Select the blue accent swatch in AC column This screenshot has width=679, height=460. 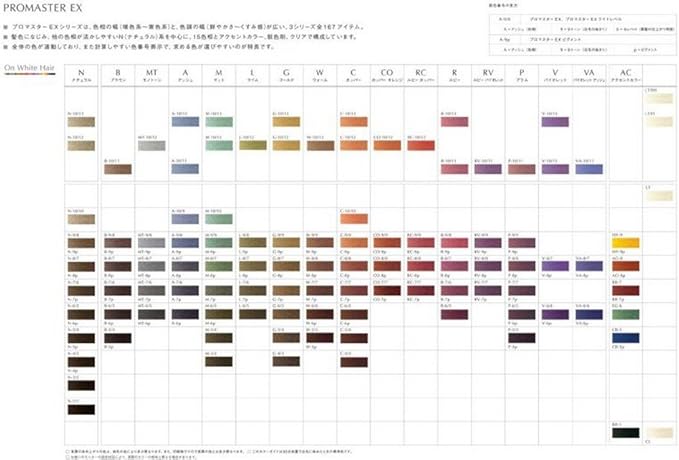626,338
